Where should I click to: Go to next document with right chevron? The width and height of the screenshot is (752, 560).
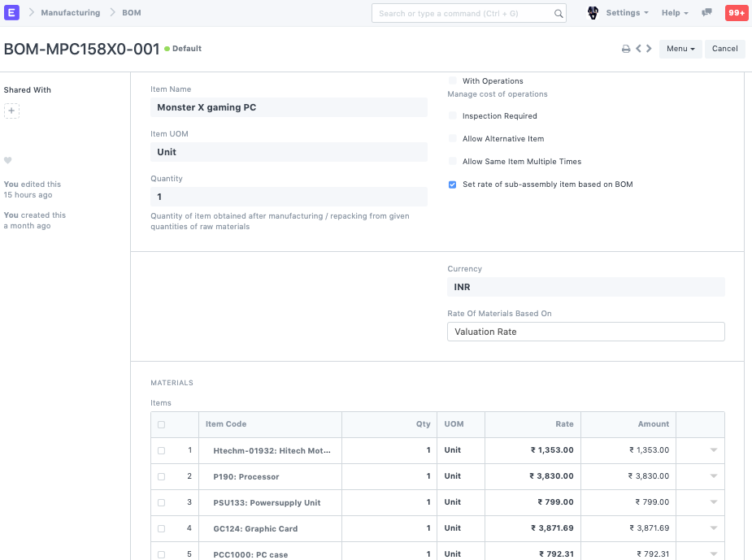(x=649, y=49)
